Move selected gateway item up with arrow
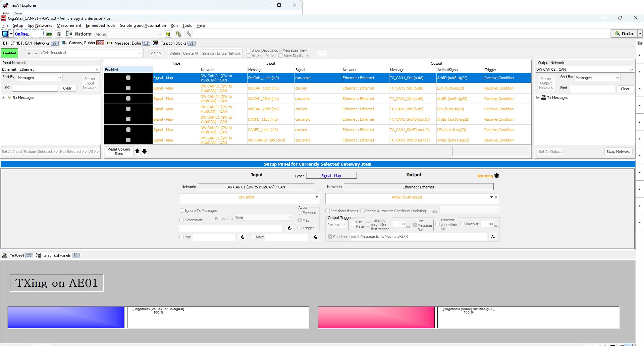This screenshot has height=346, width=644. [x=137, y=152]
